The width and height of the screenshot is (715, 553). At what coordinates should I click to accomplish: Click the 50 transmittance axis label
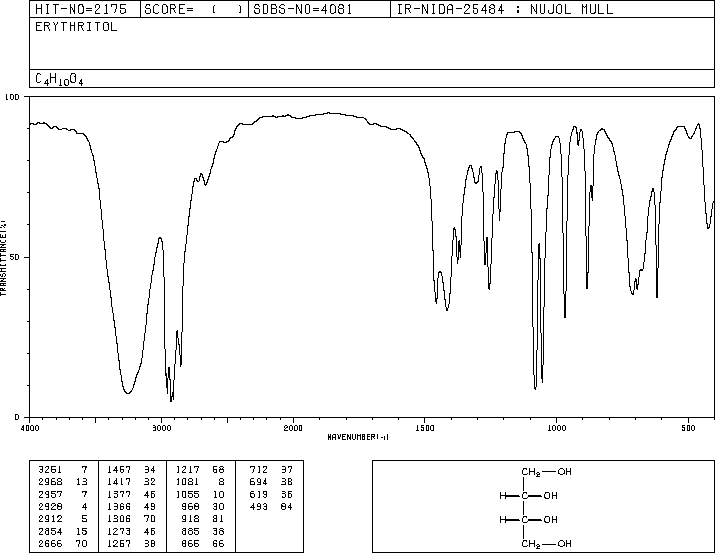[16, 257]
